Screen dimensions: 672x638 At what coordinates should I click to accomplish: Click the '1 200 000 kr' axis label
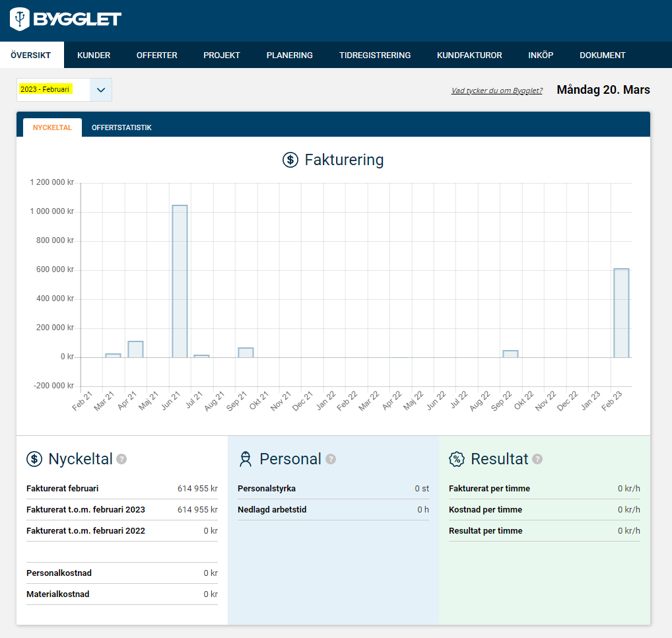coord(52,182)
